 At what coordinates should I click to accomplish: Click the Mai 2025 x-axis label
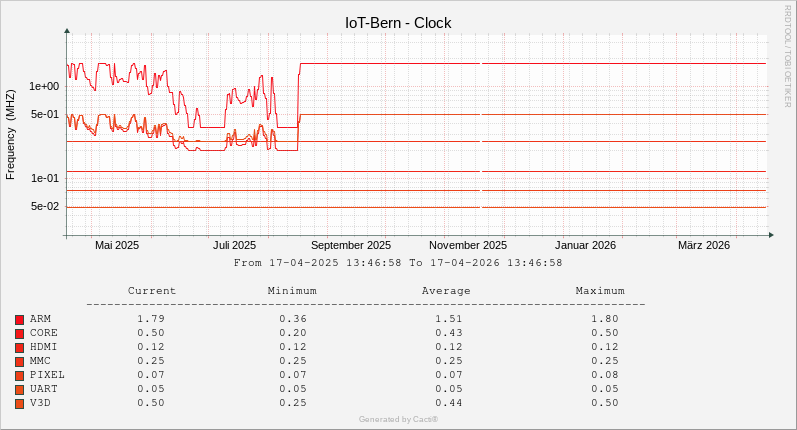(117, 245)
